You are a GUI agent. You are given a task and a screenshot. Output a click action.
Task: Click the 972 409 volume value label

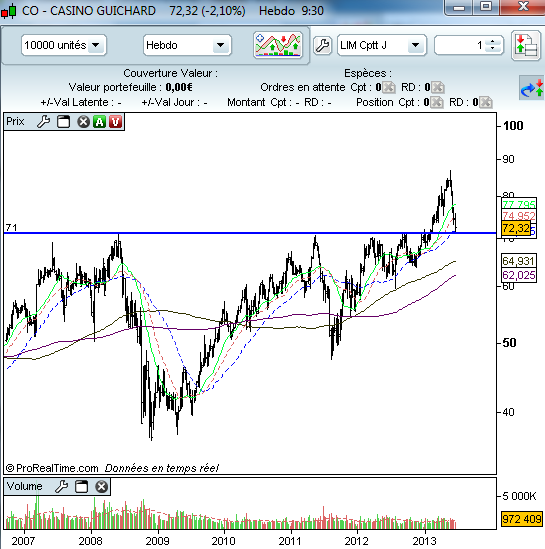coord(522,519)
